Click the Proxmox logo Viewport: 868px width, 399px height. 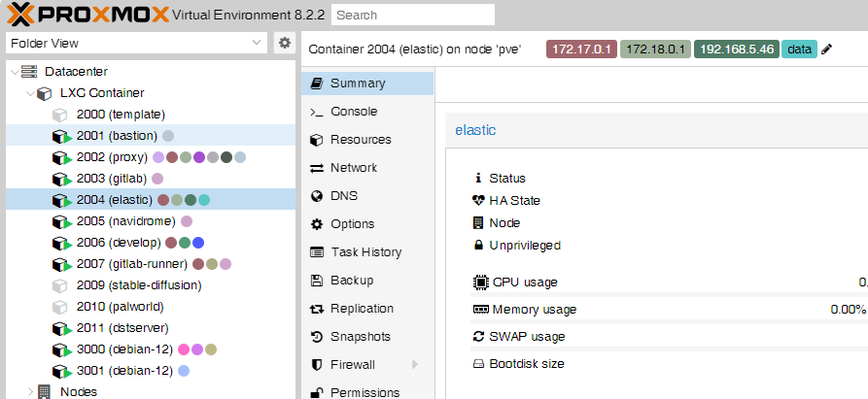coord(86,15)
